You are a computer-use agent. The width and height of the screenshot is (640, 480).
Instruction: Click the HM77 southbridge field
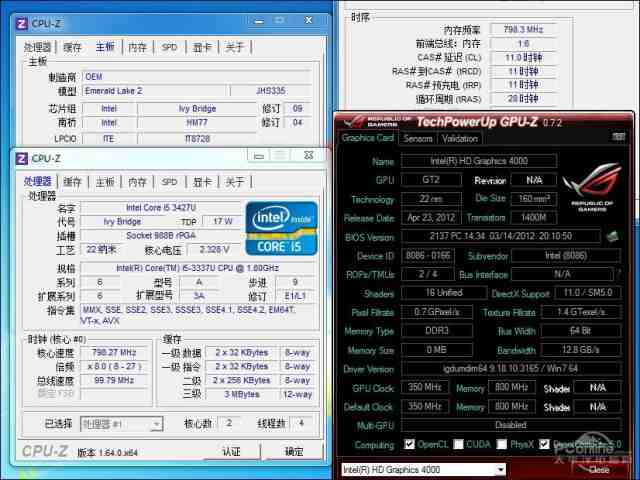197,122
